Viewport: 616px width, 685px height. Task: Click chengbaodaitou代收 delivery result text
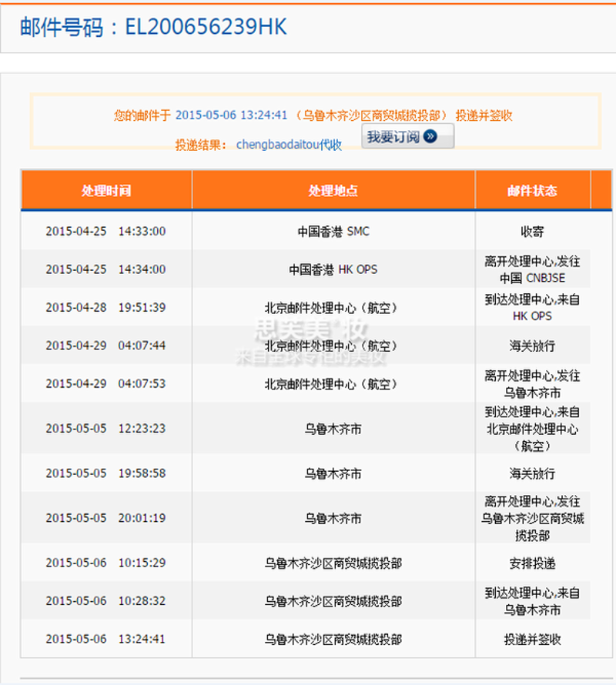(289, 145)
